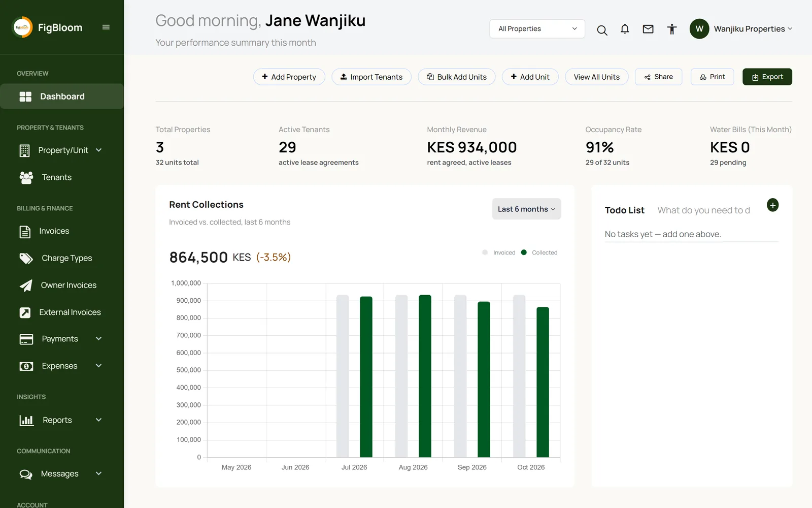Click the Reports bar chart icon

(26, 421)
